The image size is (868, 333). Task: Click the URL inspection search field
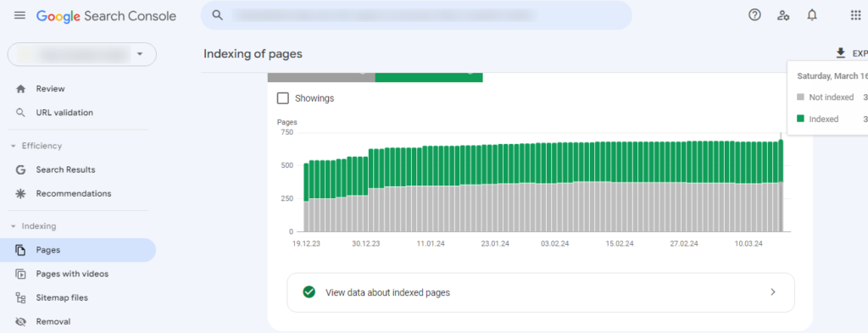click(416, 15)
